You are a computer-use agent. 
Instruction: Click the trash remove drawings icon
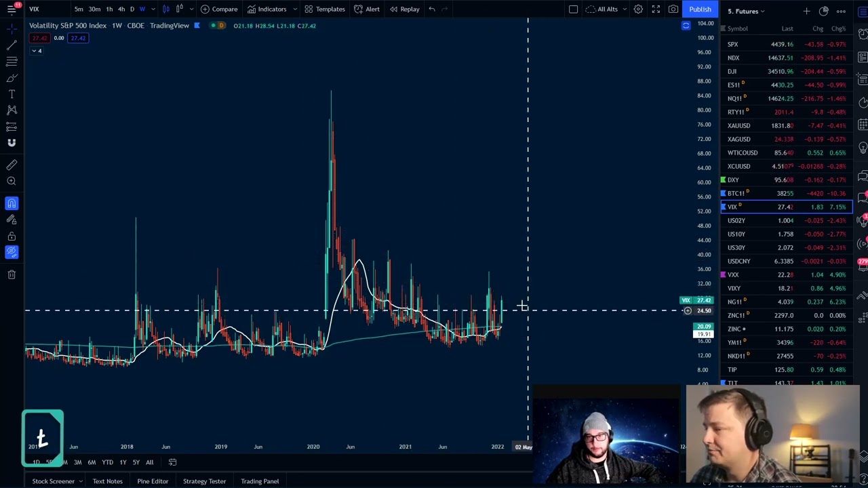(x=12, y=274)
